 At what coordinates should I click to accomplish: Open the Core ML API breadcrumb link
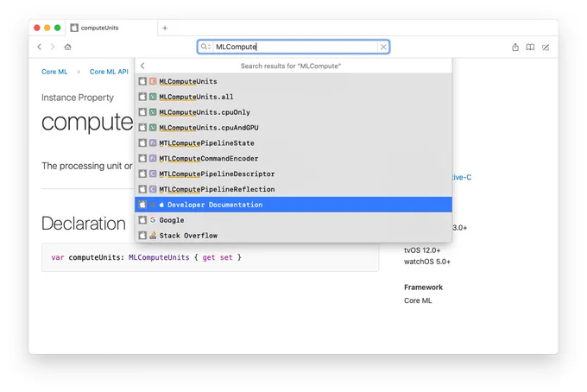point(109,72)
